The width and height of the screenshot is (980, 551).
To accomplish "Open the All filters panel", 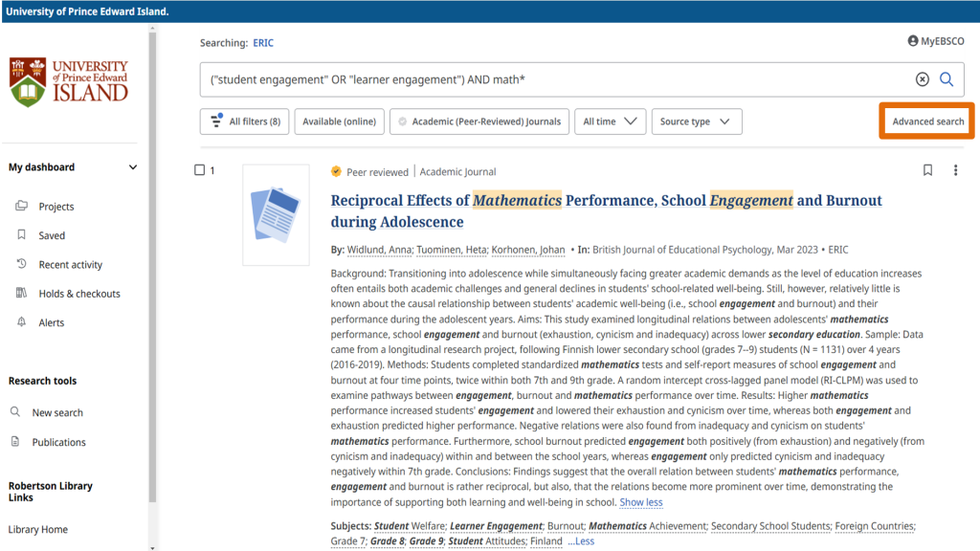I will [x=244, y=121].
